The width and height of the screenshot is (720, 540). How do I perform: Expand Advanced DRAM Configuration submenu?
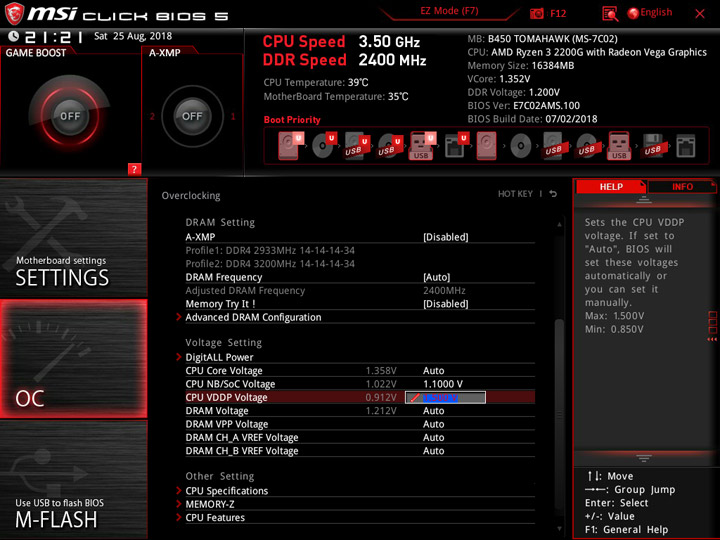point(253,317)
